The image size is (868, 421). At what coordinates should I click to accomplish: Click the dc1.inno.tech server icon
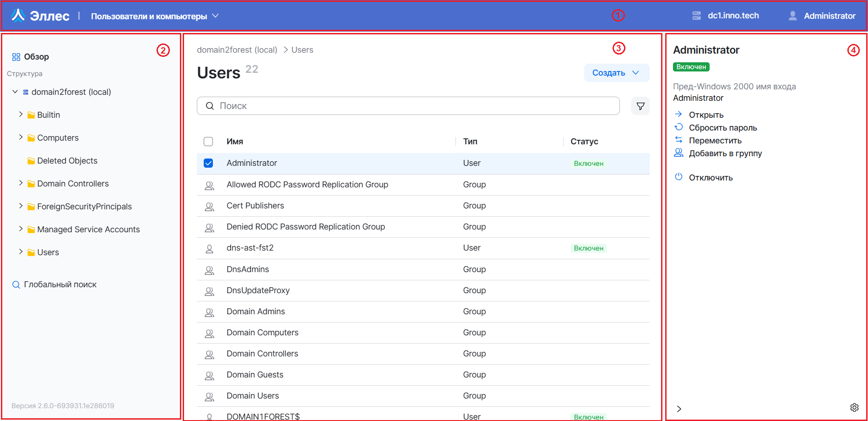pos(696,15)
